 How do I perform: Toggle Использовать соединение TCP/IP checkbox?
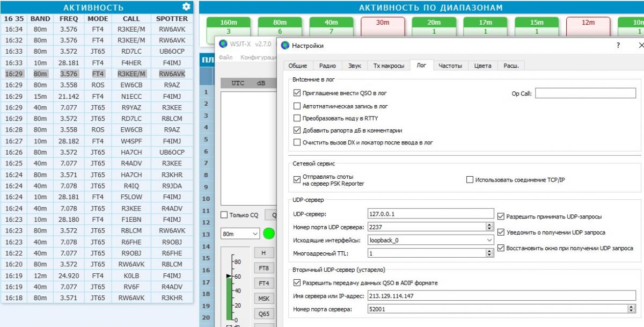pos(470,180)
